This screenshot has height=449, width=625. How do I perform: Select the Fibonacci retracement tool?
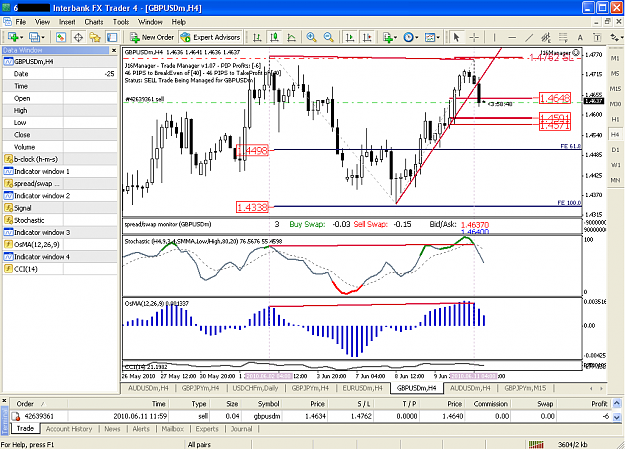(563, 37)
